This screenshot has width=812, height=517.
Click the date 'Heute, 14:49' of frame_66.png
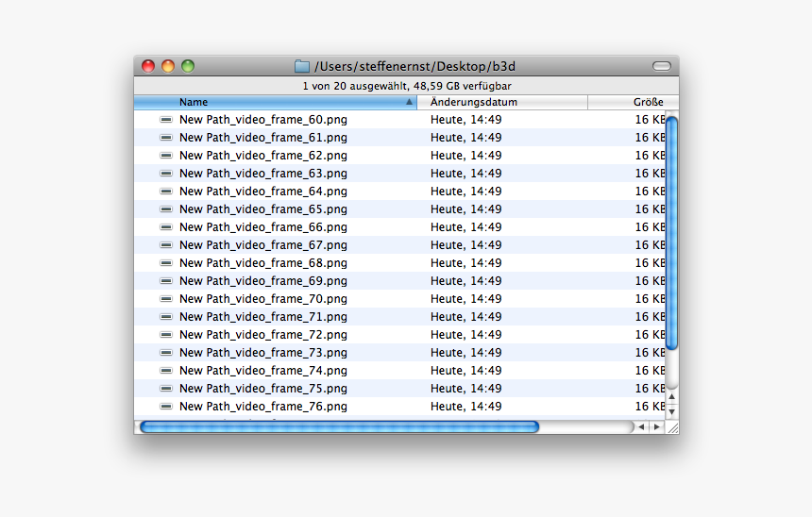[x=465, y=227]
